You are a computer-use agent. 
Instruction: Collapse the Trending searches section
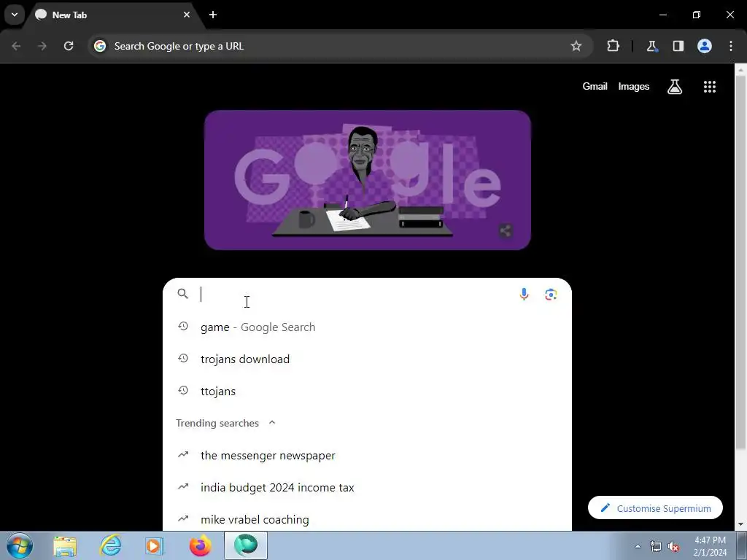click(x=272, y=422)
